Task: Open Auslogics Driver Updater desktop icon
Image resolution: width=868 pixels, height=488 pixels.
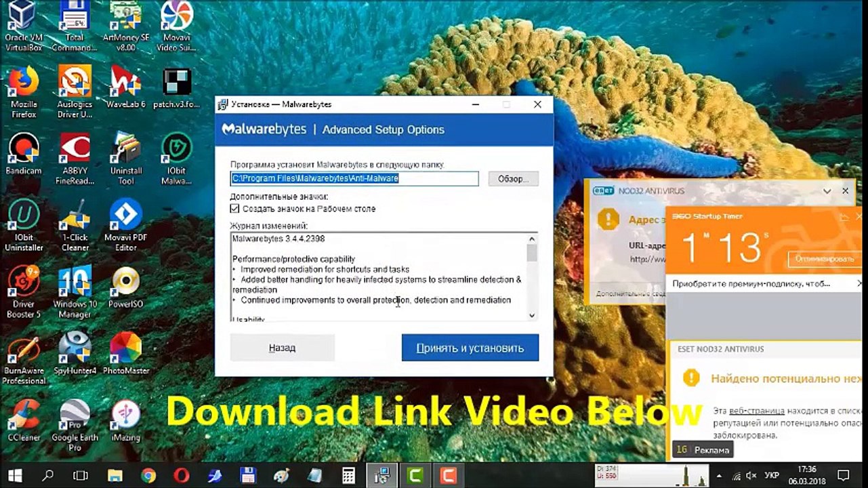Action: click(x=75, y=92)
